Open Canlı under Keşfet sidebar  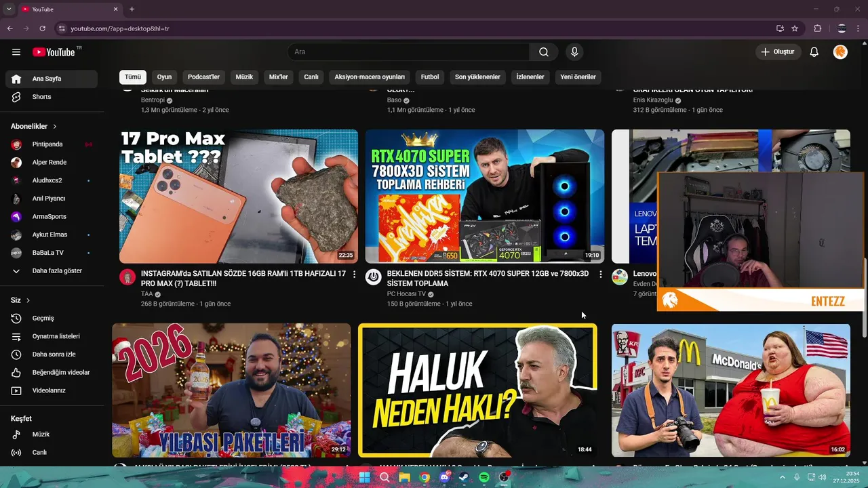coord(52,453)
